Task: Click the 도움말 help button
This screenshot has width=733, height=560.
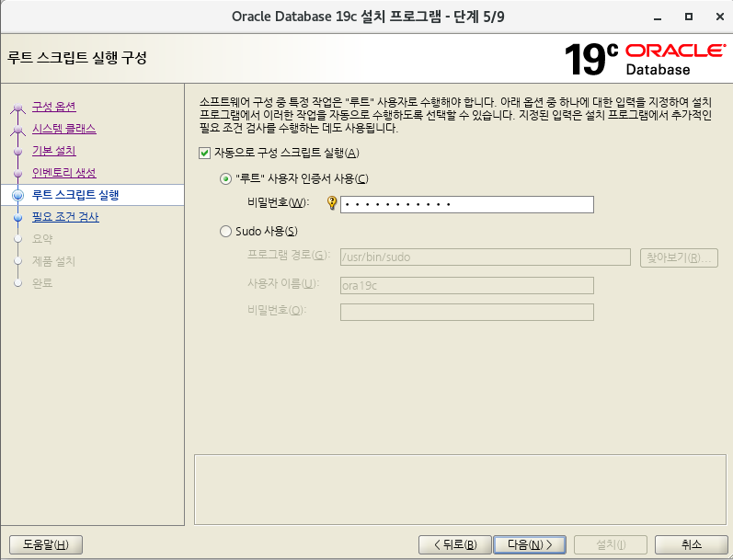Action: 46,544
